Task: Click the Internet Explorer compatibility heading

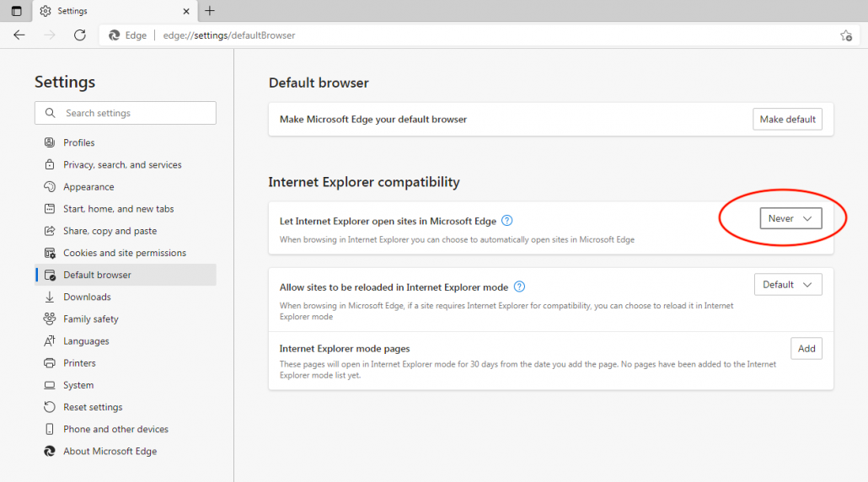Action: [364, 182]
